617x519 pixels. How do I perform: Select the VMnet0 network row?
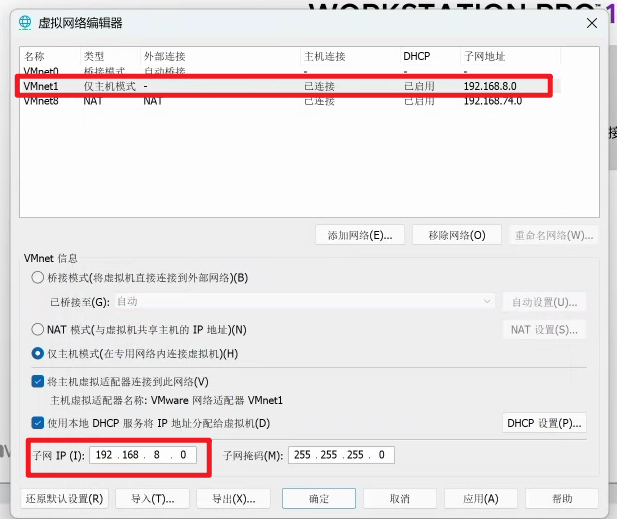[x=291, y=71]
